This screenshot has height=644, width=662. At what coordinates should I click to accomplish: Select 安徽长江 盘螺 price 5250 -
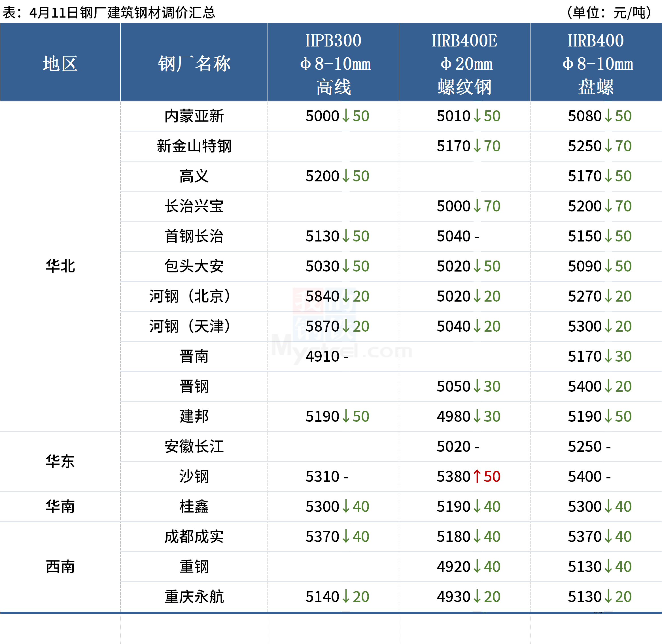(589, 446)
